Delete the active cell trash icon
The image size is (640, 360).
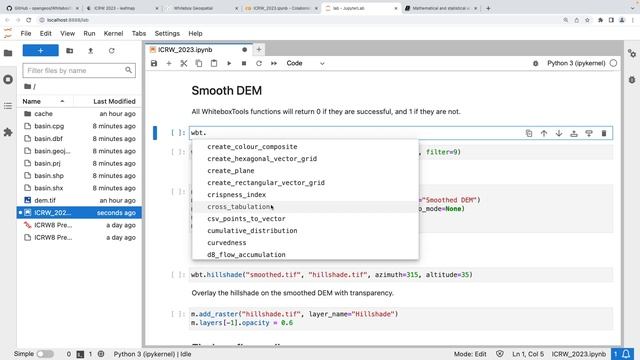pyautogui.click(x=604, y=133)
